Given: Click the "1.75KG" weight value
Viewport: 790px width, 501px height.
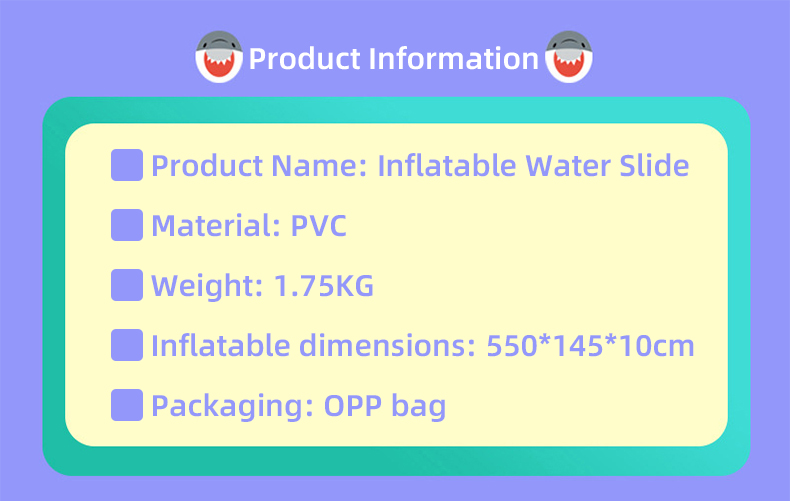Looking at the screenshot, I should [323, 287].
